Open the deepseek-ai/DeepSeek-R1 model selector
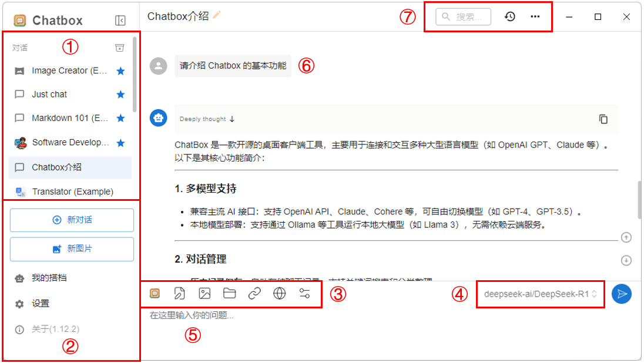The image size is (644, 363). click(x=540, y=294)
